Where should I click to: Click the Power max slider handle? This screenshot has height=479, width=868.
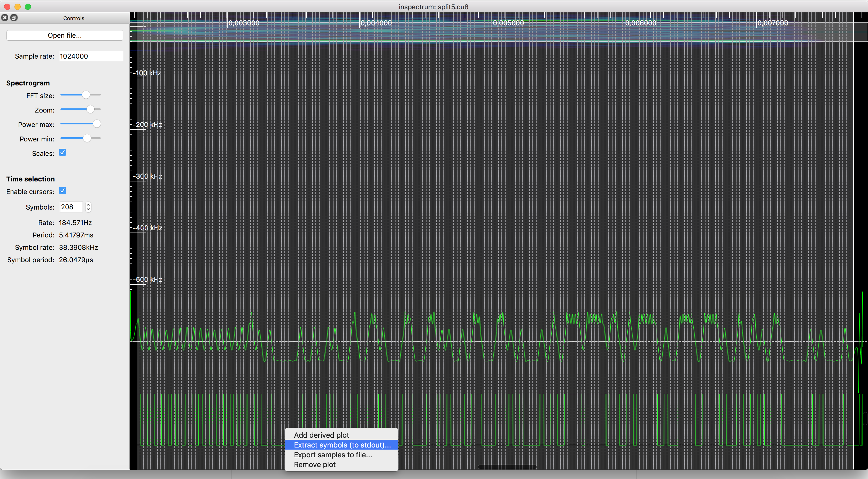point(97,124)
